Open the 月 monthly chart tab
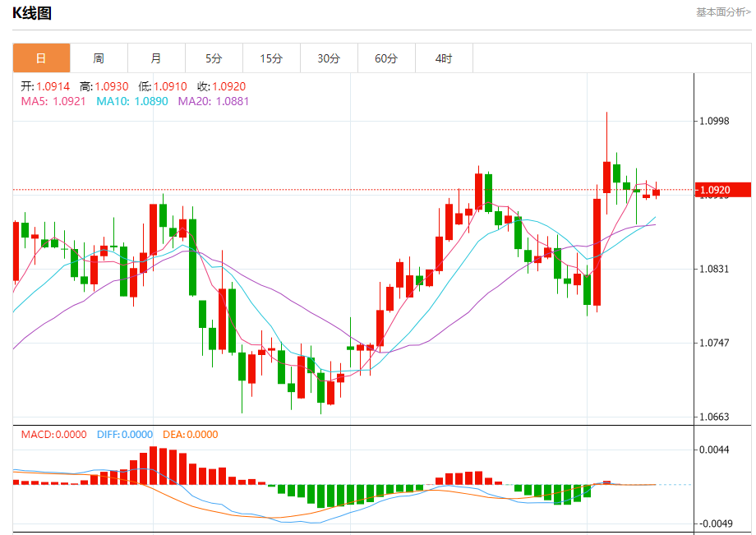The width and height of the screenshot is (756, 535). coord(156,58)
